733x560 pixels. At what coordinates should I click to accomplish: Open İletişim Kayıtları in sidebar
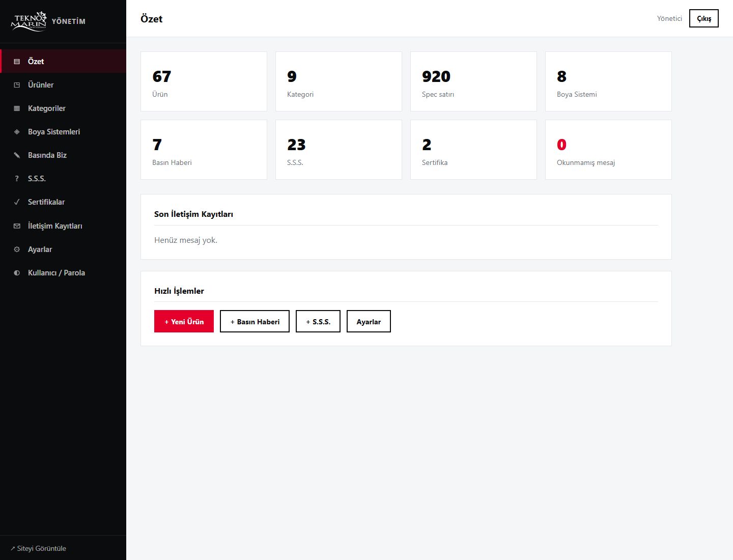click(x=63, y=226)
